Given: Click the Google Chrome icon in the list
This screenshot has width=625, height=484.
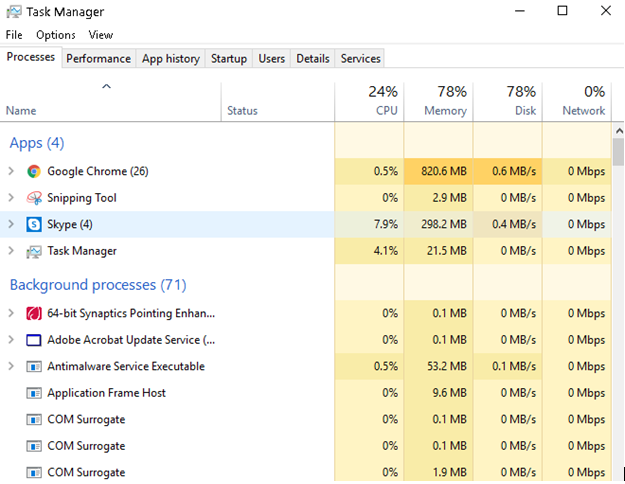Looking at the screenshot, I should pyautogui.click(x=34, y=171).
